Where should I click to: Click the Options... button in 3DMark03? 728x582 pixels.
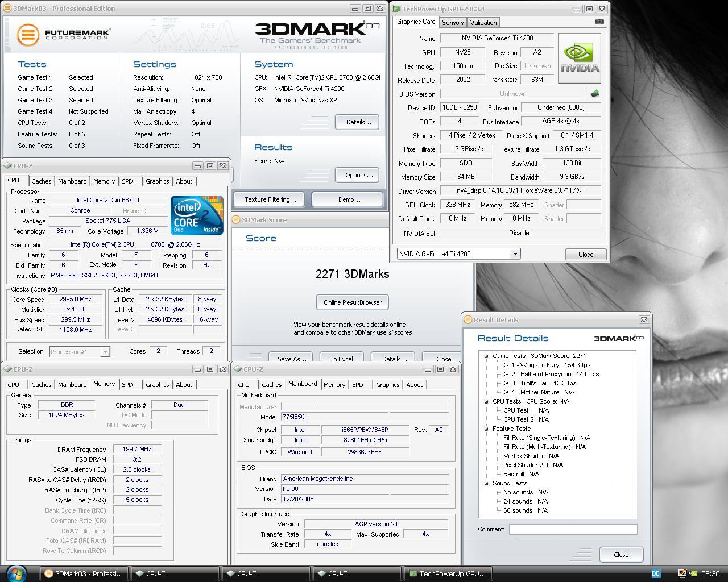click(357, 175)
